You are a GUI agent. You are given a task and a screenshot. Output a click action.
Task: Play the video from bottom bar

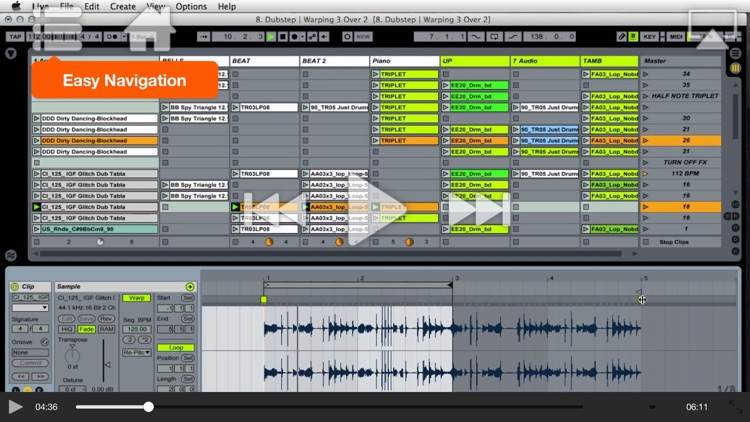(15, 407)
